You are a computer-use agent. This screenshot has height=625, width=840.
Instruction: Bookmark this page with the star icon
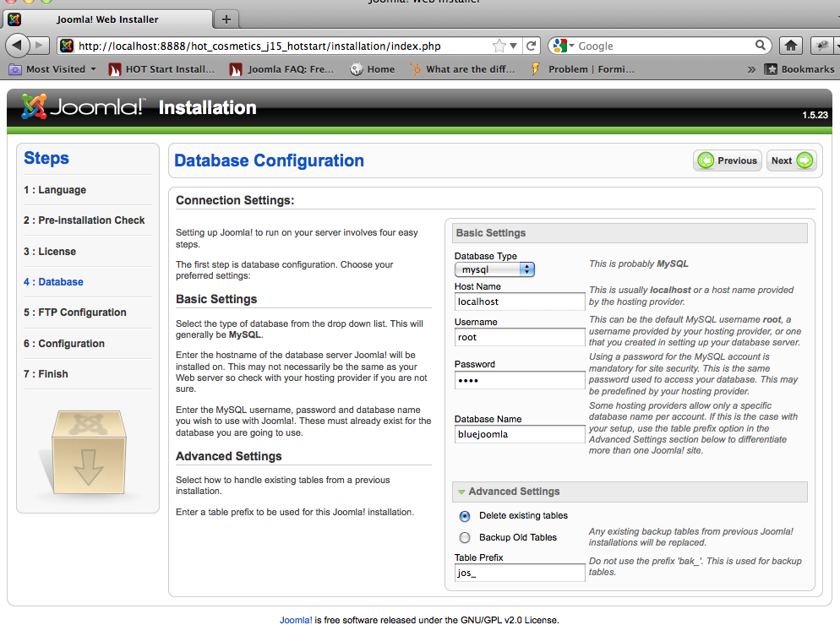pyautogui.click(x=499, y=46)
